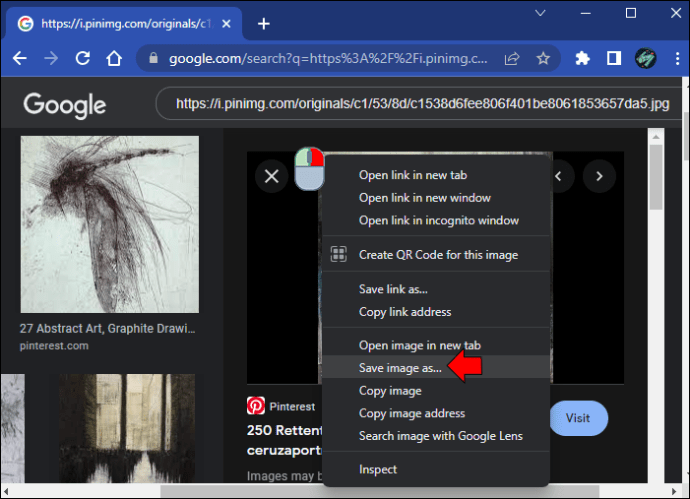
Task: Open the tab search dropdown arrow
Action: (540, 13)
